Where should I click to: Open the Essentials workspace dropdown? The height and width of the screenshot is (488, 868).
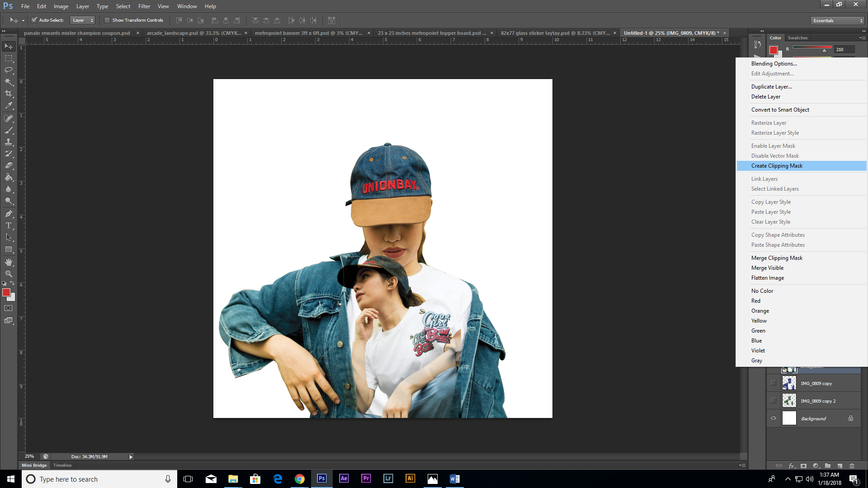click(x=837, y=21)
